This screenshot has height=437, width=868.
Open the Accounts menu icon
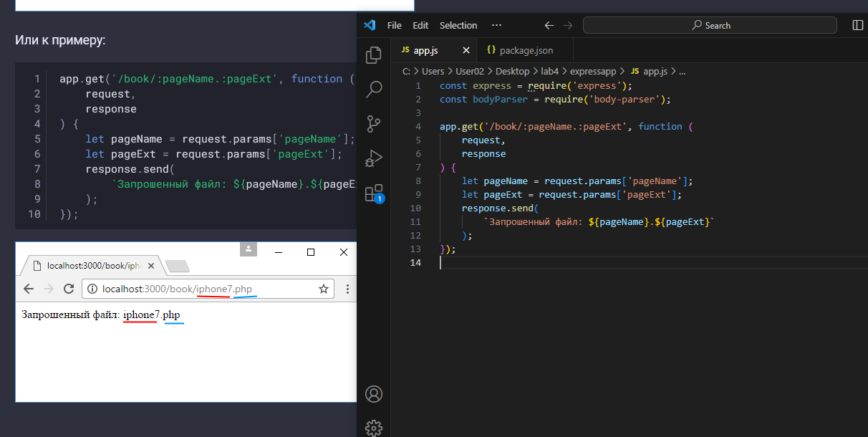pyautogui.click(x=374, y=394)
